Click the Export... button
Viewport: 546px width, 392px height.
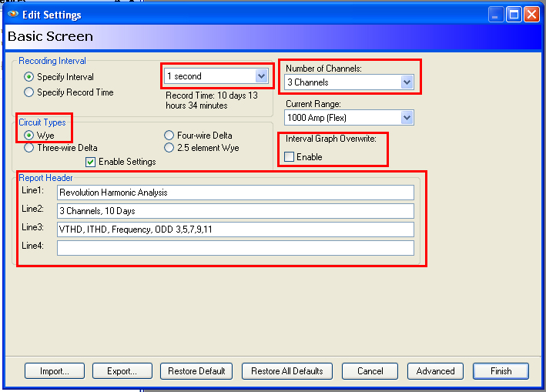(x=122, y=371)
